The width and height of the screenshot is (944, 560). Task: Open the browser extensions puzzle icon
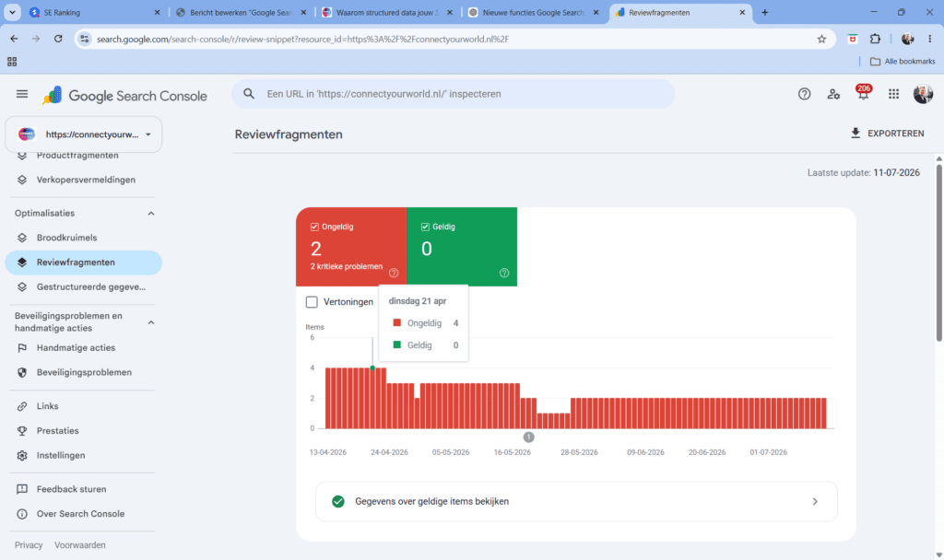[876, 39]
